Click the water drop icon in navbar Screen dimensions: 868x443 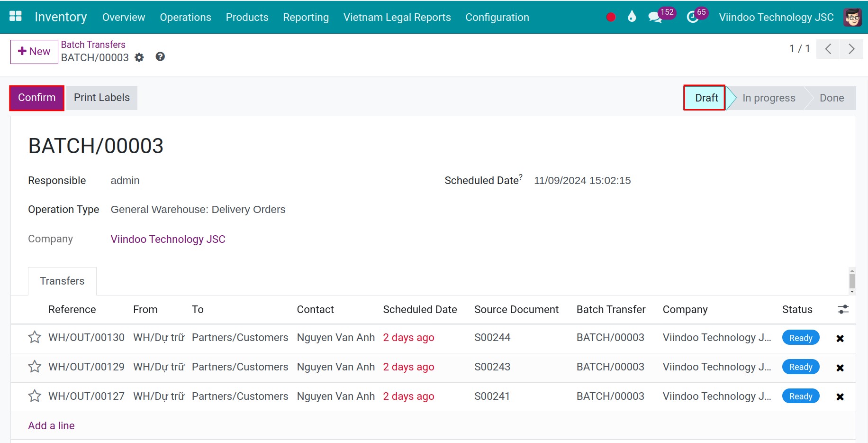point(632,17)
